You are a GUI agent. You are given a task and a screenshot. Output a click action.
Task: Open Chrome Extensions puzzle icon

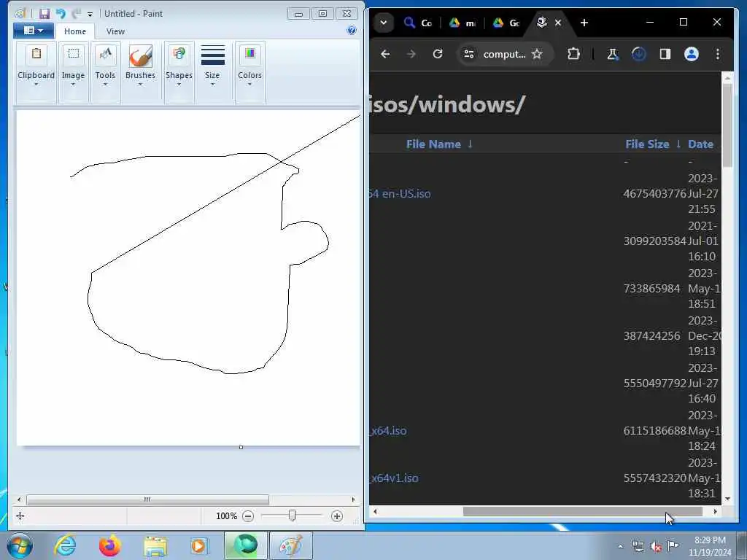573,54
